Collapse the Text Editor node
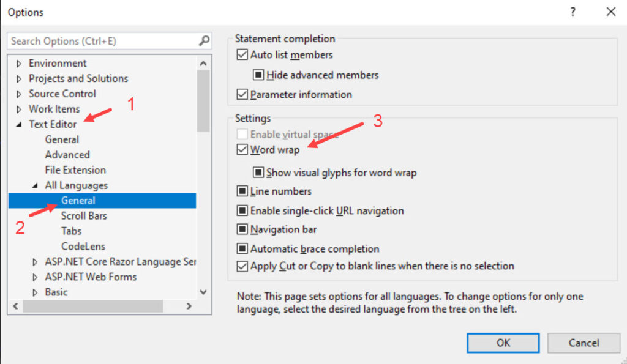 pos(20,124)
